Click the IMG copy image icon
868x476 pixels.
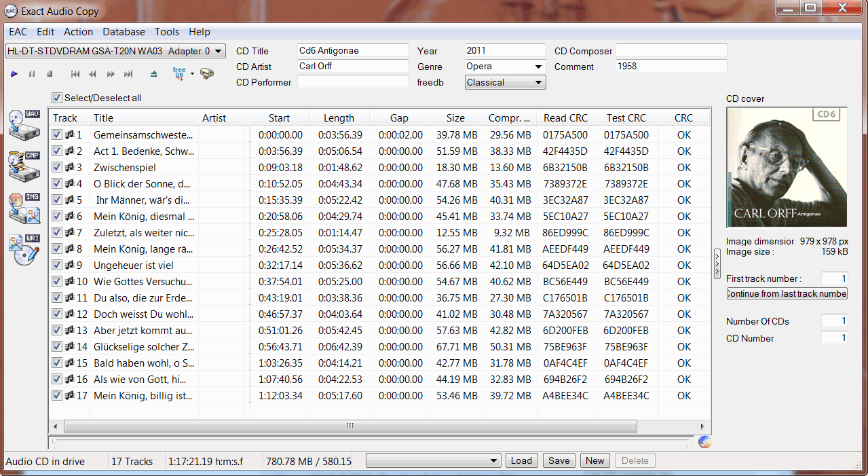coord(24,207)
